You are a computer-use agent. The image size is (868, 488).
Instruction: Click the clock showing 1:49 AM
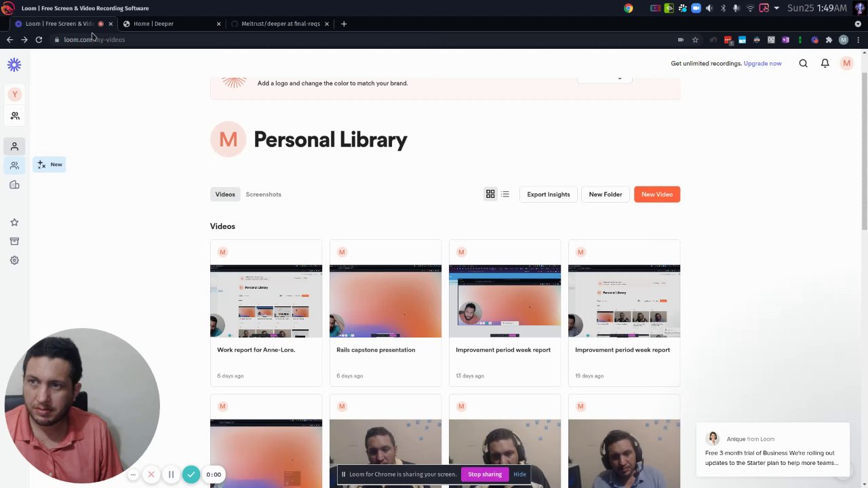click(x=817, y=8)
